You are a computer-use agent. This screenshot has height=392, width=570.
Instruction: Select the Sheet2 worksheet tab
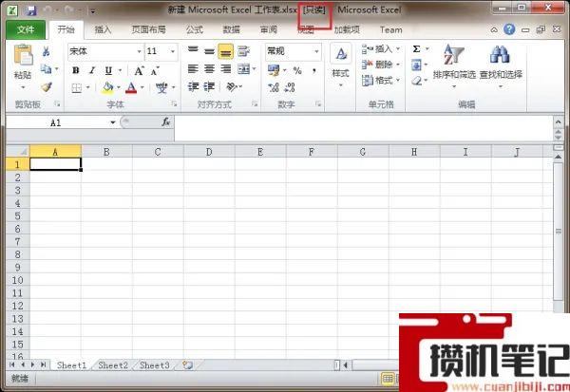[x=113, y=365]
